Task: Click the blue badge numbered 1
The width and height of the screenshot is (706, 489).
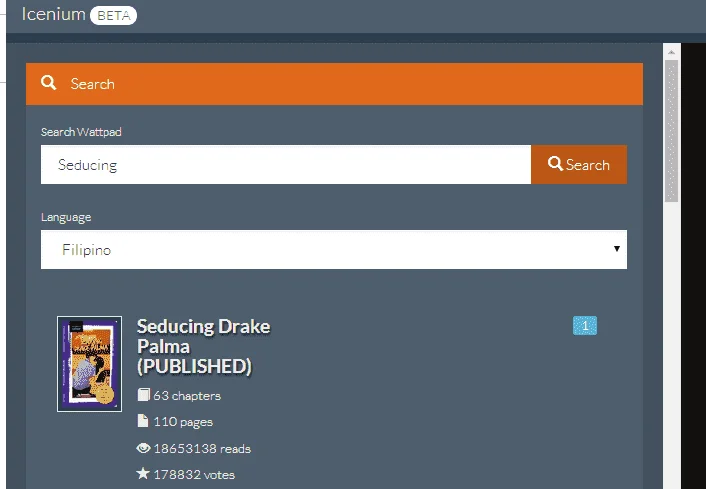Action: pos(585,326)
